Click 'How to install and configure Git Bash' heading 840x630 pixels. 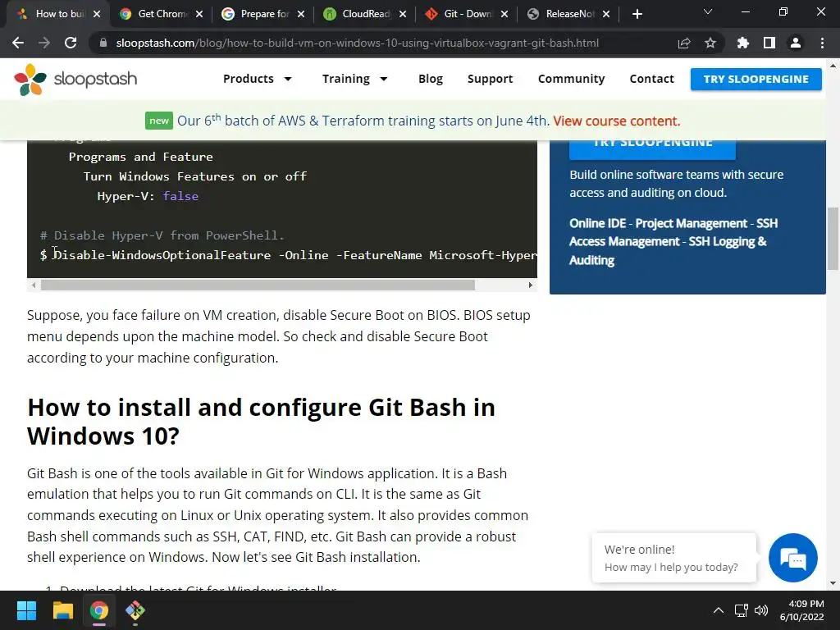(261, 422)
